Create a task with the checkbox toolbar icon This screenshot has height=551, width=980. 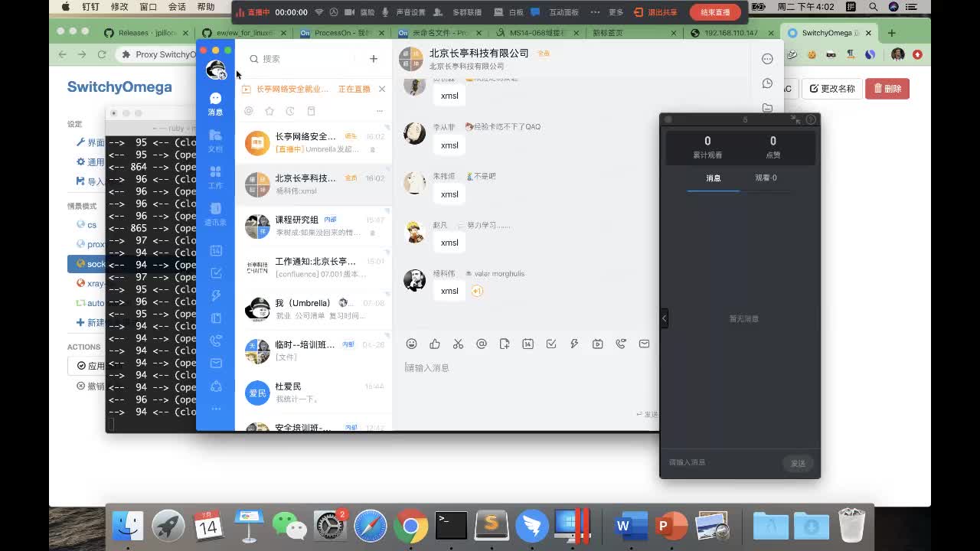coord(551,344)
